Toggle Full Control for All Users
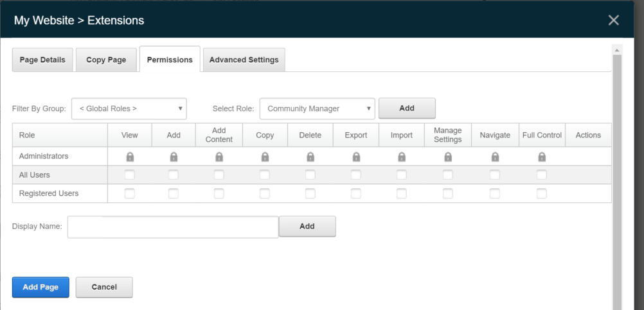Image resolution: width=644 pixels, height=310 pixels. tap(542, 175)
